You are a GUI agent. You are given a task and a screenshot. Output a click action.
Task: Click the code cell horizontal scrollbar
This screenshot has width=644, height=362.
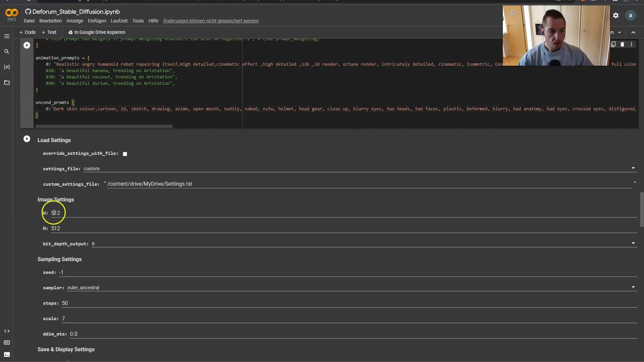[104, 126]
